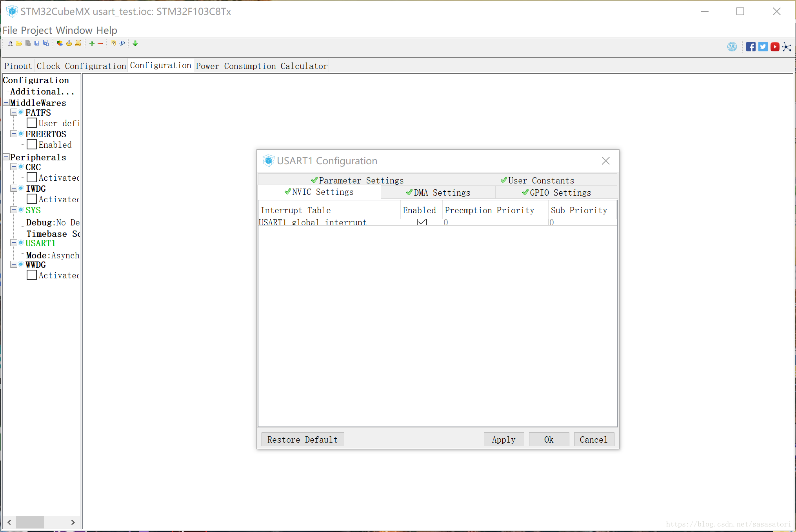The width and height of the screenshot is (796, 532).
Task: Click the New Project toolbar icon
Action: 10,44
